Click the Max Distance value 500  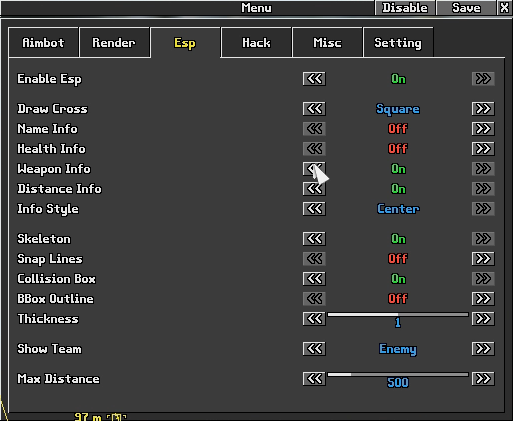[398, 383]
